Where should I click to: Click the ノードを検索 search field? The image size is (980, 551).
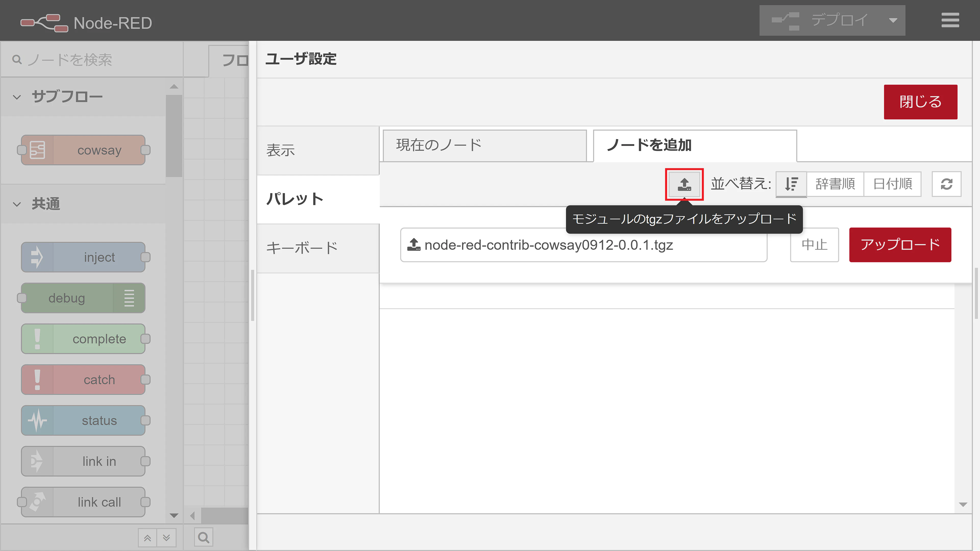pos(92,60)
